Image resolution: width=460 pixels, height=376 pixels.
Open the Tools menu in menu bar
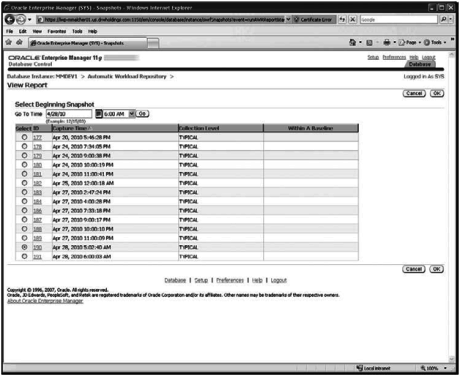click(77, 31)
